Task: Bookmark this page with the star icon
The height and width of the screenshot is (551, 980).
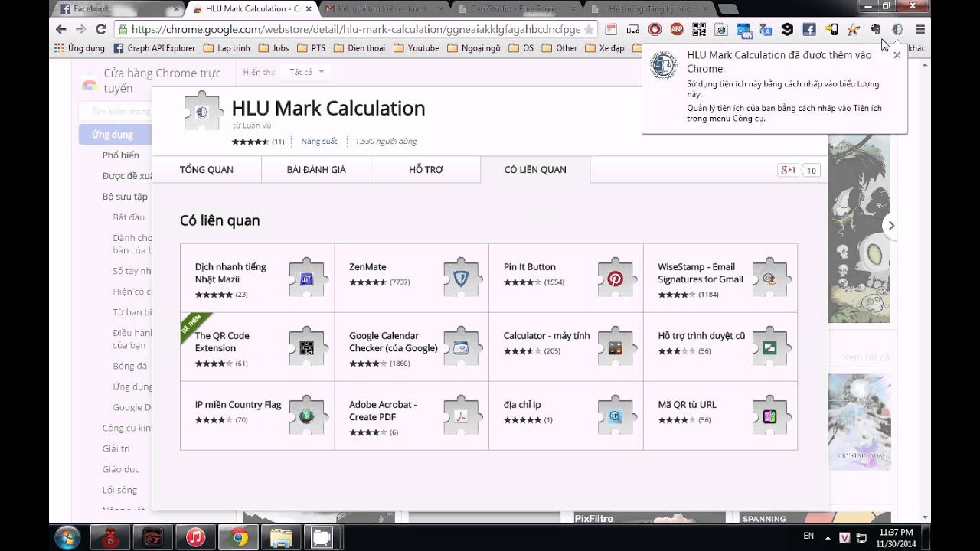Action: pyautogui.click(x=589, y=29)
